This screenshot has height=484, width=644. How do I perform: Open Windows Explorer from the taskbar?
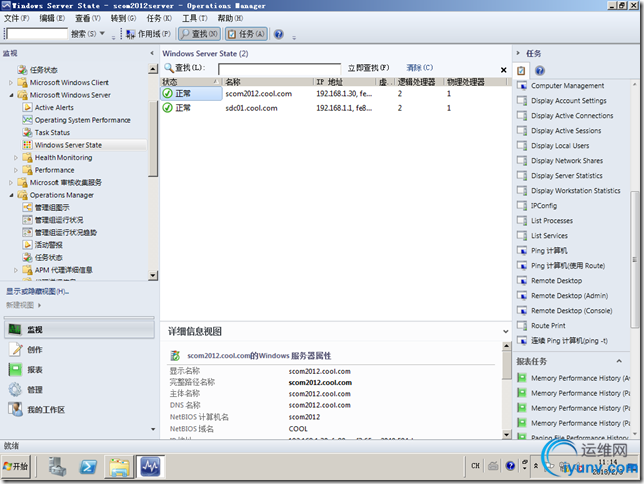119,466
